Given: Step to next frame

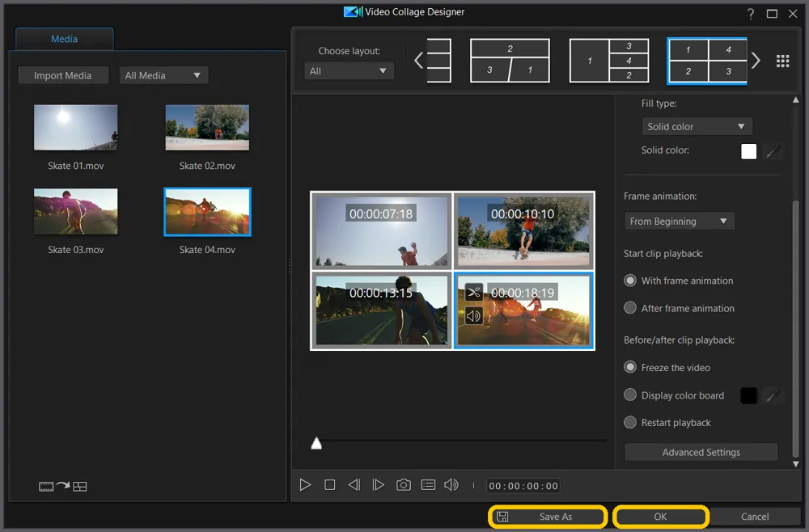Looking at the screenshot, I should (x=378, y=485).
